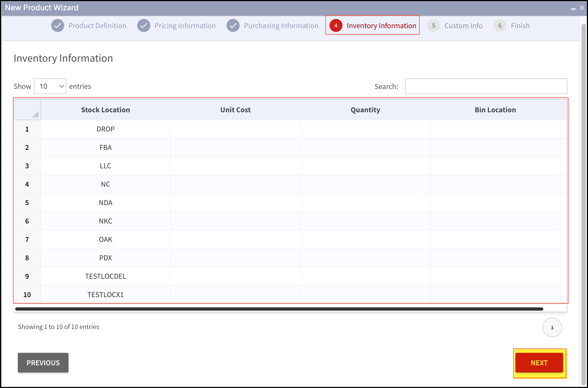Click Bin Location cell for LLC
Viewport: 588px width, 388px height.
(x=495, y=166)
